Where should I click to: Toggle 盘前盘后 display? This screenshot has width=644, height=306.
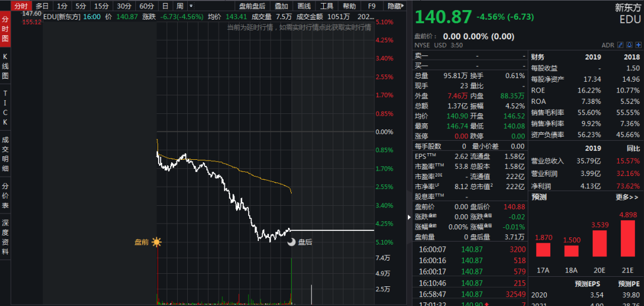252,6
